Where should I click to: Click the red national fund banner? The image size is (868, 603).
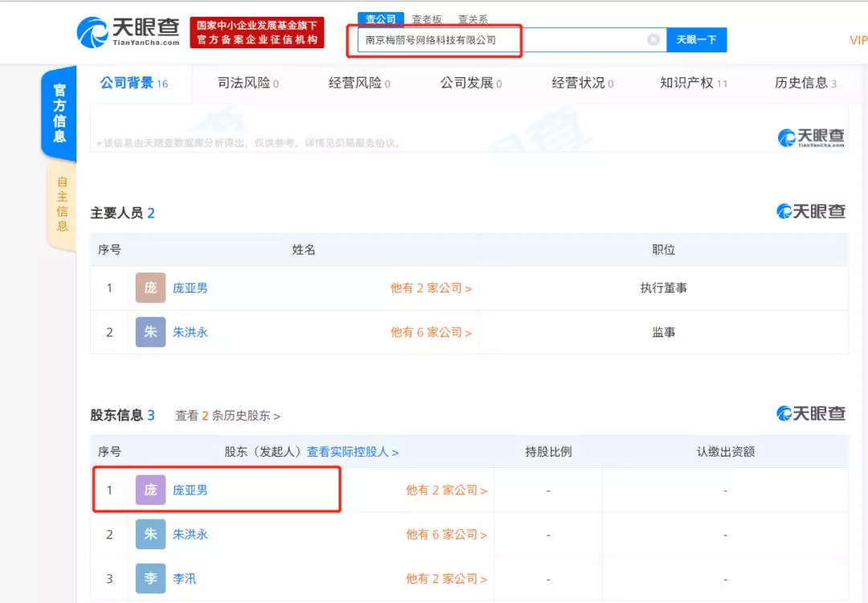click(257, 33)
